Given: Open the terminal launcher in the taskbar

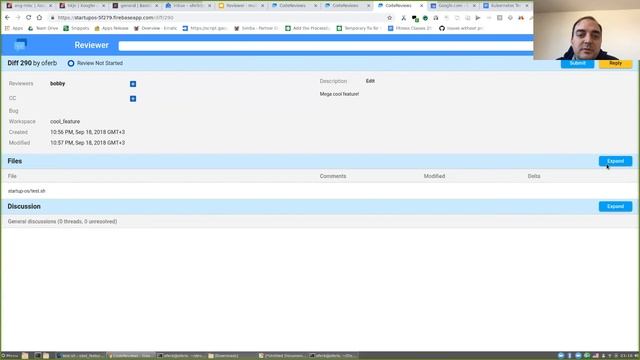Looking at the screenshot, I should coord(38,356).
